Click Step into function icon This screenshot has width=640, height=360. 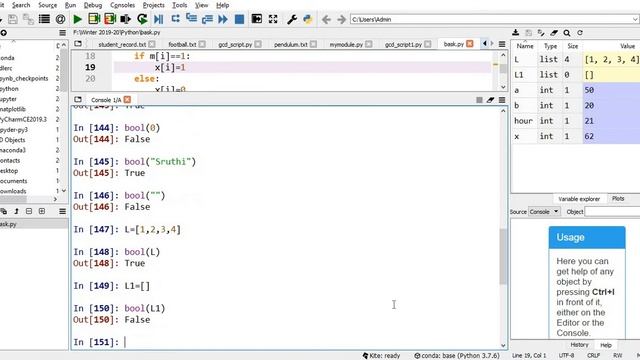click(191, 19)
